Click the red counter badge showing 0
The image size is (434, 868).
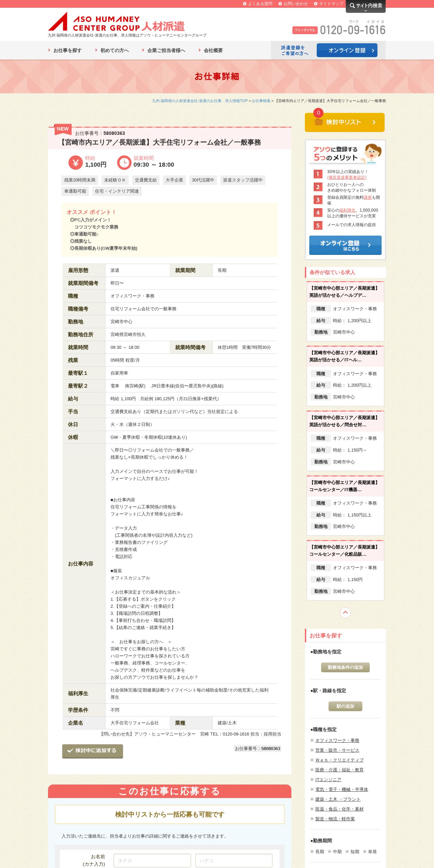tap(318, 113)
